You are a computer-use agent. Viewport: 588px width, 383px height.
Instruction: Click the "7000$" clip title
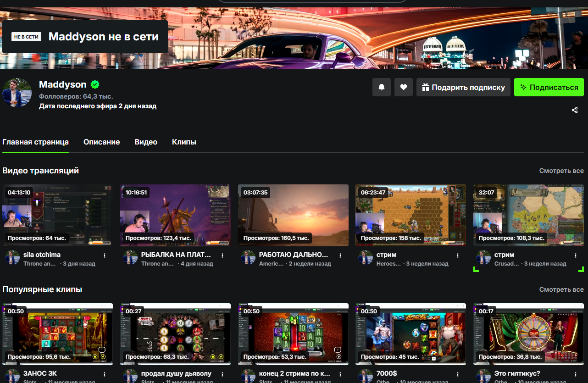387,373
